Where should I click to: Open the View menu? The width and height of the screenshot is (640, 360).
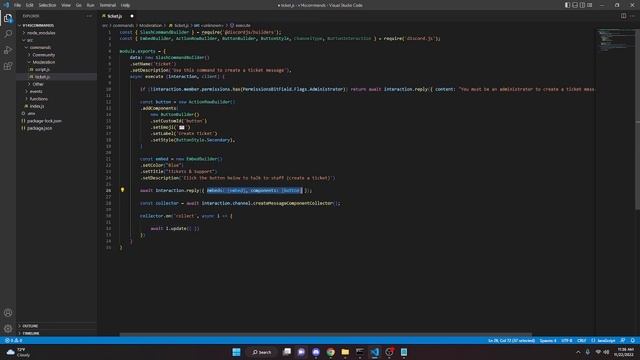pyautogui.click(x=66, y=5)
